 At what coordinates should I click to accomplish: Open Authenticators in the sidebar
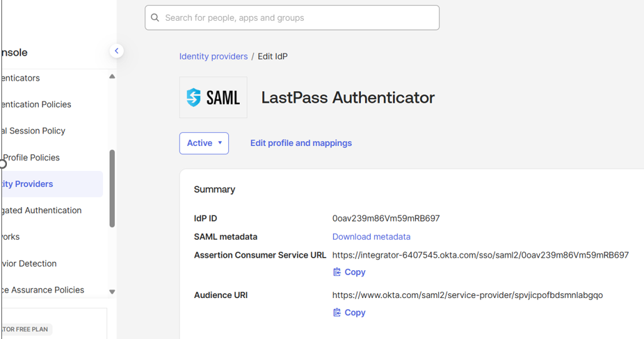click(21, 78)
